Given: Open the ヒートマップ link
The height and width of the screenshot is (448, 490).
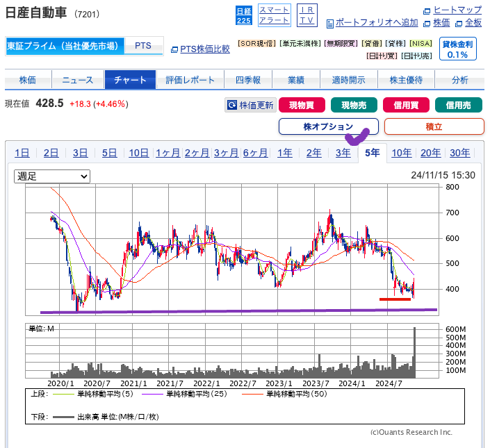Looking at the screenshot, I should pyautogui.click(x=457, y=10).
